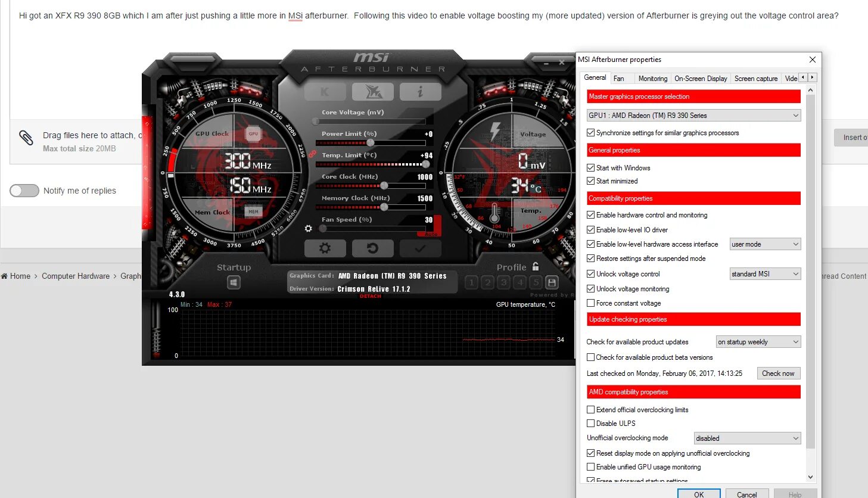Viewport: 868px width, 498px height.
Task: Click the save profile floppy disk icon
Action: click(x=552, y=282)
